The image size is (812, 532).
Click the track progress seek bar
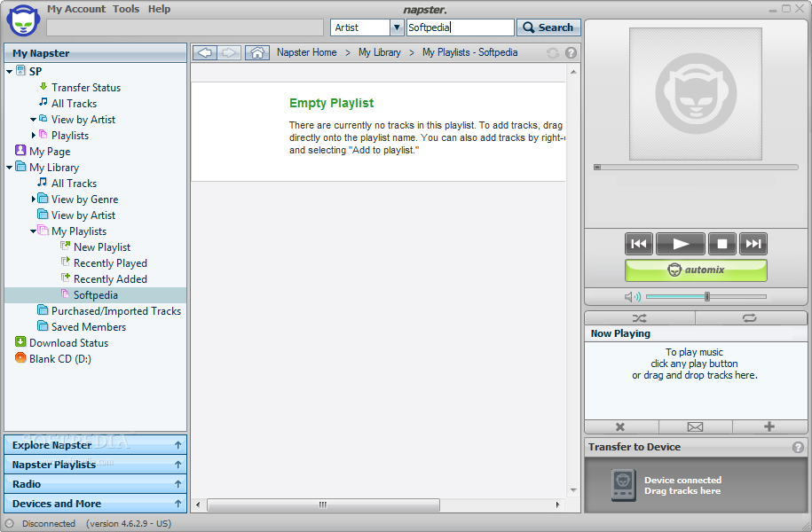point(696,168)
